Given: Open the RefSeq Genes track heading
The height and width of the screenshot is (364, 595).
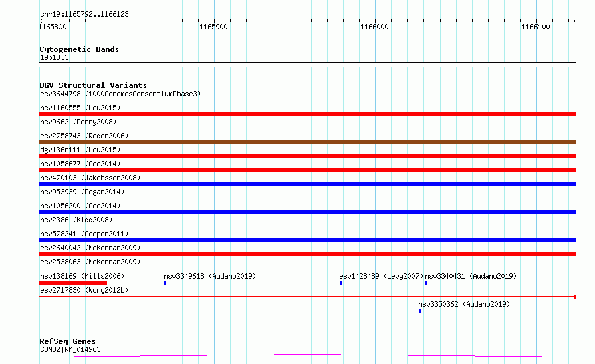Looking at the screenshot, I should click(68, 341).
